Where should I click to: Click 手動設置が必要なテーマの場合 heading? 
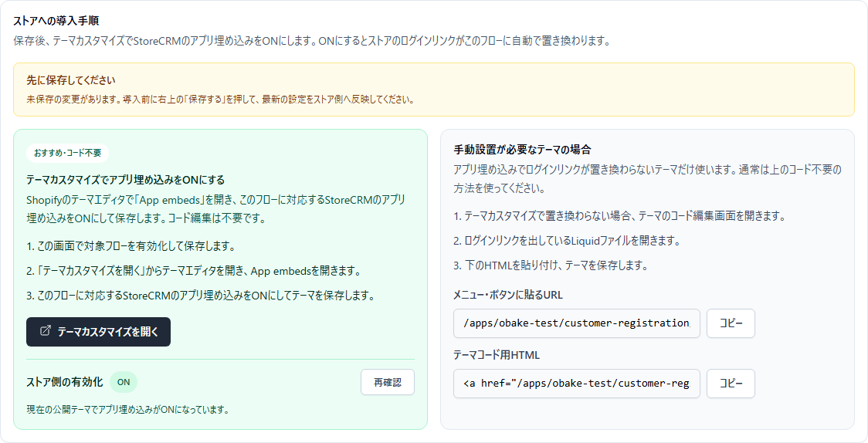pyautogui.click(x=523, y=150)
